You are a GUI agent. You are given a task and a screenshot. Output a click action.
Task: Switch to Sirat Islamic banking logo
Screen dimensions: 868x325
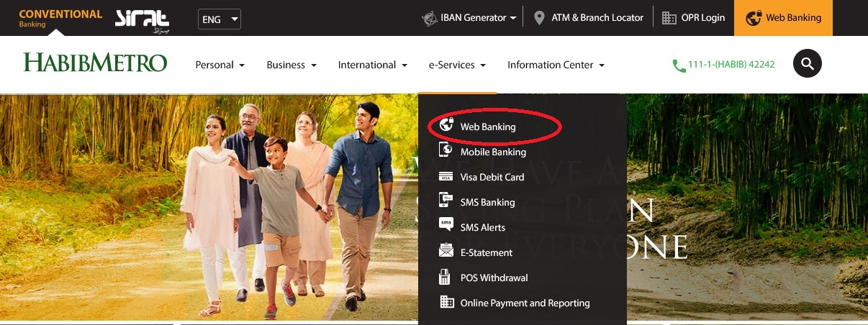click(x=142, y=19)
